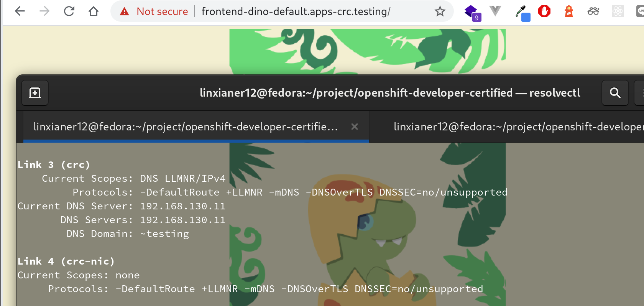
Task: Click the Link 4 Protocols line
Action: (x=265, y=289)
